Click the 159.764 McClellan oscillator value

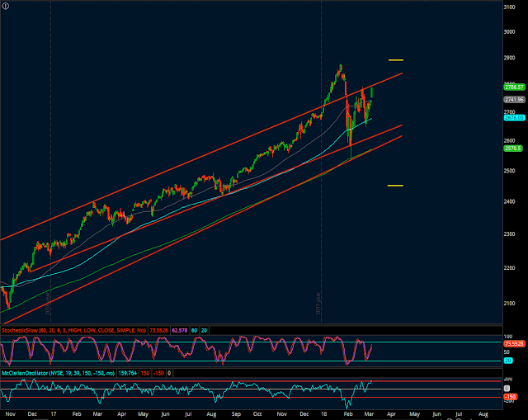click(128, 373)
